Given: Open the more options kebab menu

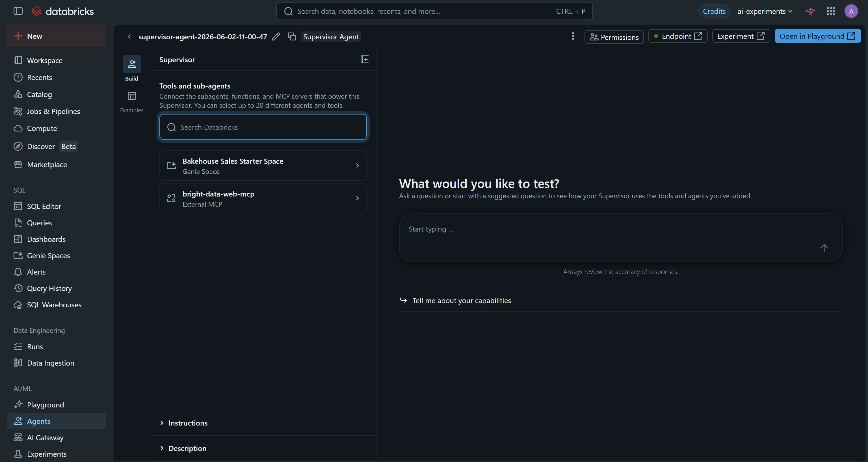Looking at the screenshot, I should [573, 36].
